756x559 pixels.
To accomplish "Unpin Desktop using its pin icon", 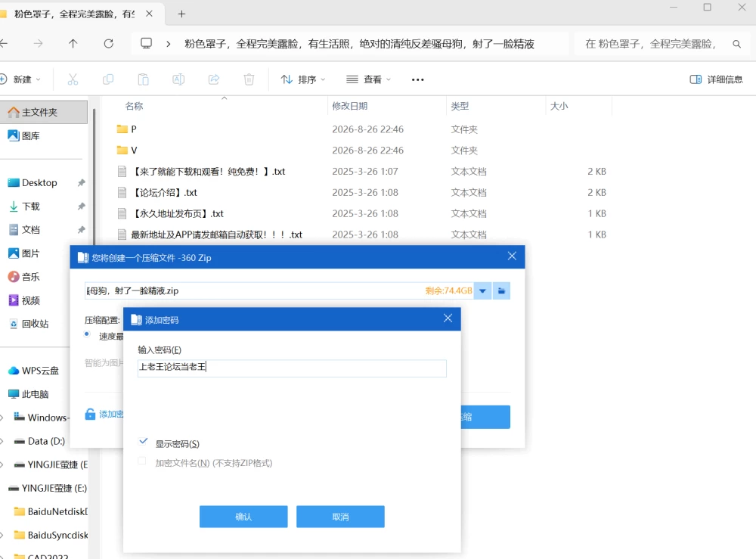I will point(81,182).
